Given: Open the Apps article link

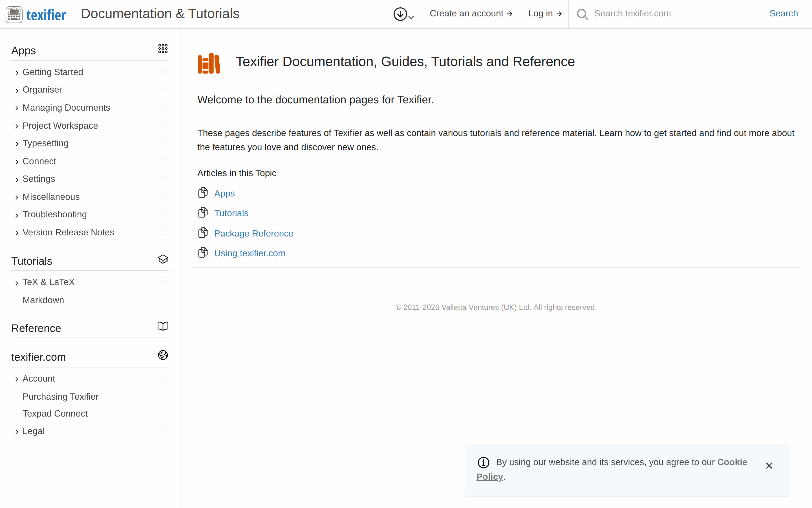Looking at the screenshot, I should pos(224,194).
